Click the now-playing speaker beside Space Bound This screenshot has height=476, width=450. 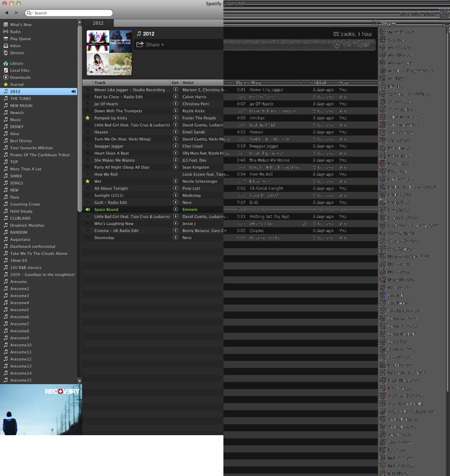pyautogui.click(x=88, y=209)
